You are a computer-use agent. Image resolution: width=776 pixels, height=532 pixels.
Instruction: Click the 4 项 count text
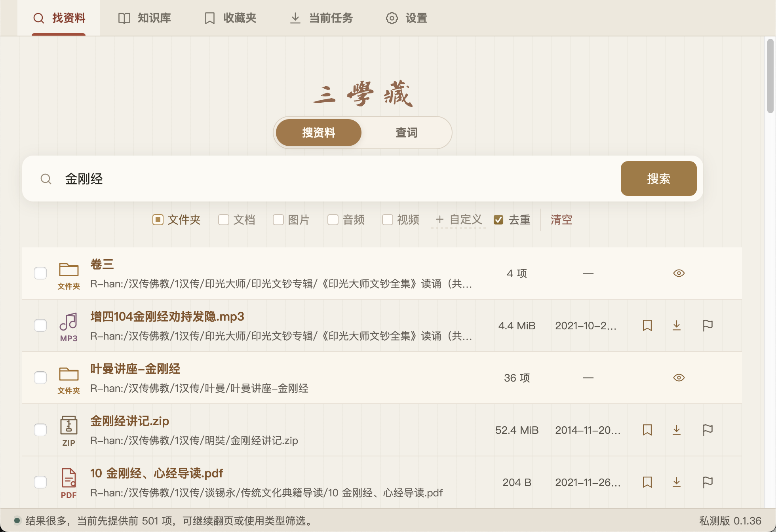517,273
